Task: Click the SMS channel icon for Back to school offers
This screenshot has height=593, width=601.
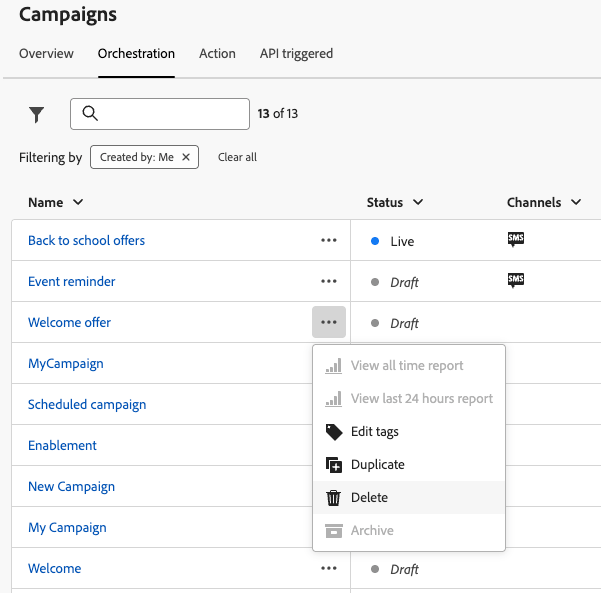Action: click(516, 239)
